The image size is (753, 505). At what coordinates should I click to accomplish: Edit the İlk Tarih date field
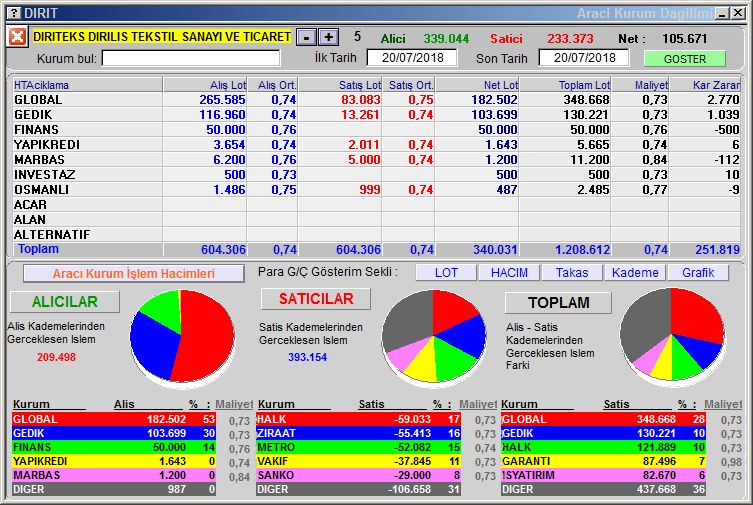[x=412, y=58]
